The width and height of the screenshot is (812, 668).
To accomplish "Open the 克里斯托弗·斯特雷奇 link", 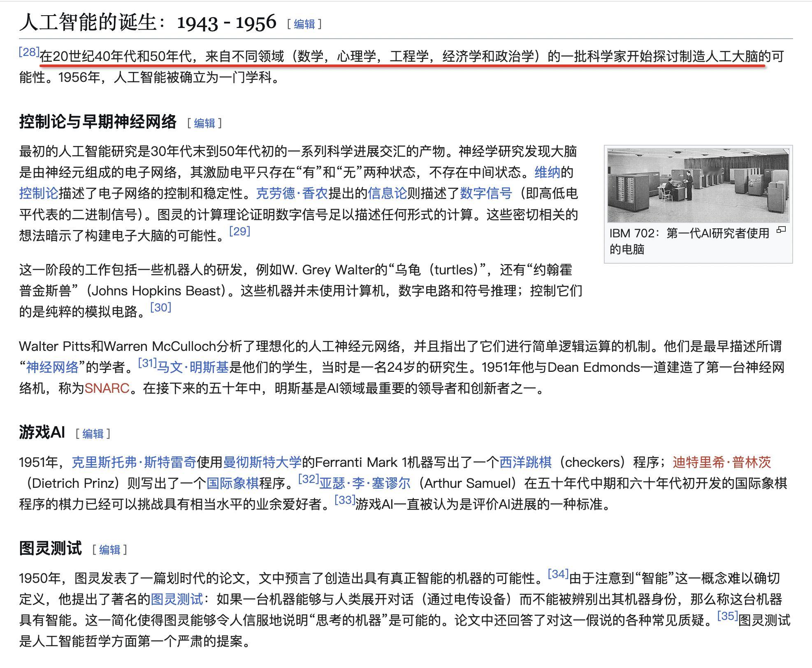I will coord(134,462).
